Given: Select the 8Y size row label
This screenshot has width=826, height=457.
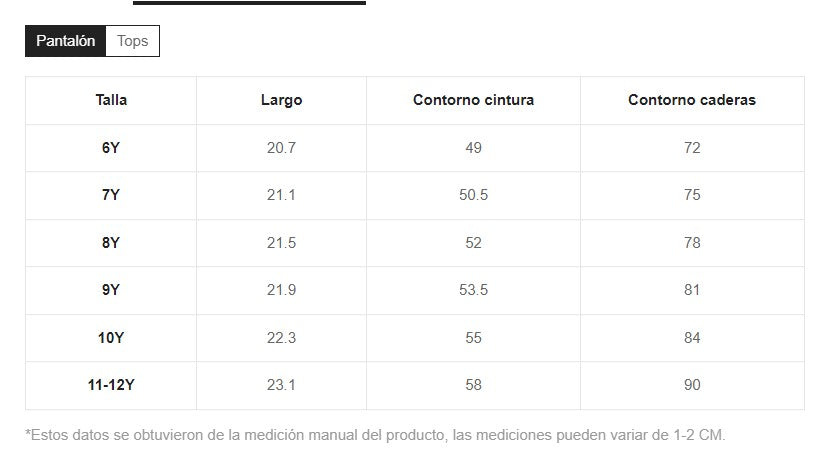Looking at the screenshot, I should pyautogui.click(x=111, y=243).
